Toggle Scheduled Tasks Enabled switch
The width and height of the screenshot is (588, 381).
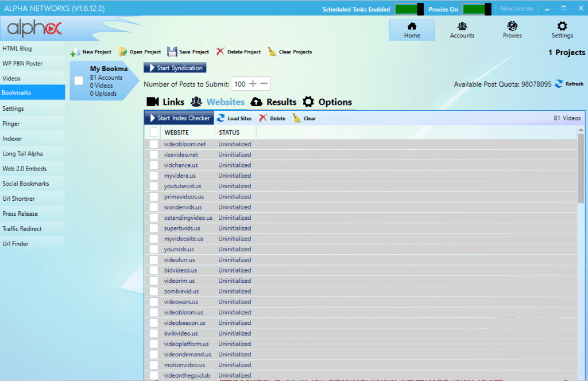[409, 9]
